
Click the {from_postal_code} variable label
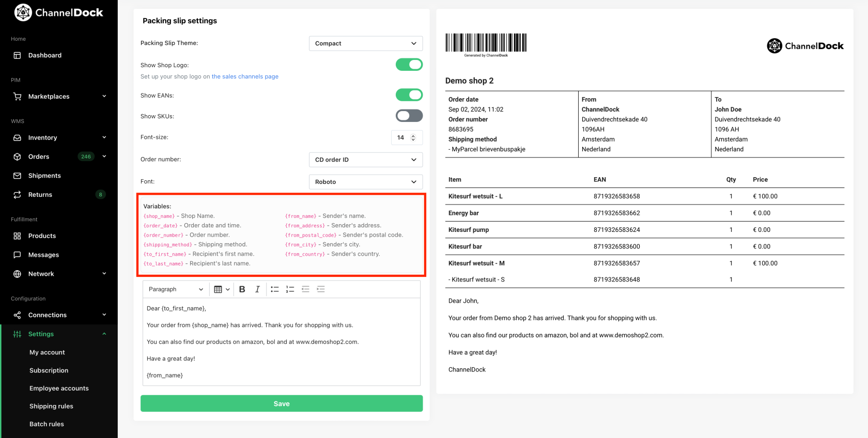tap(311, 235)
